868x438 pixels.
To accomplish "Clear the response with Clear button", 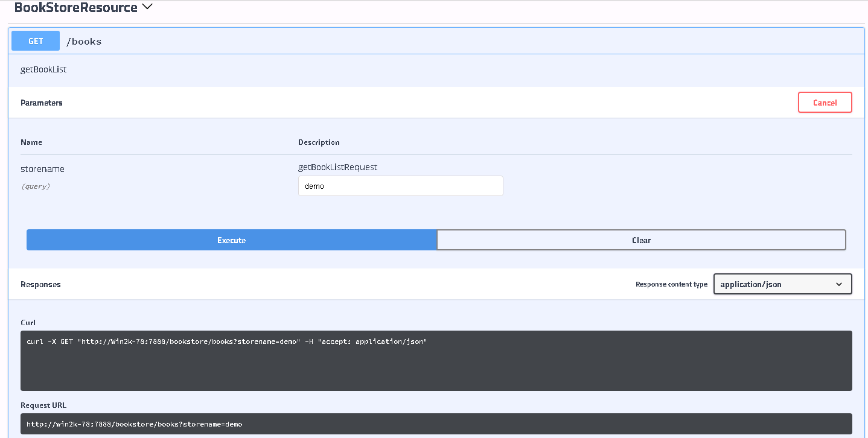I will click(x=641, y=240).
